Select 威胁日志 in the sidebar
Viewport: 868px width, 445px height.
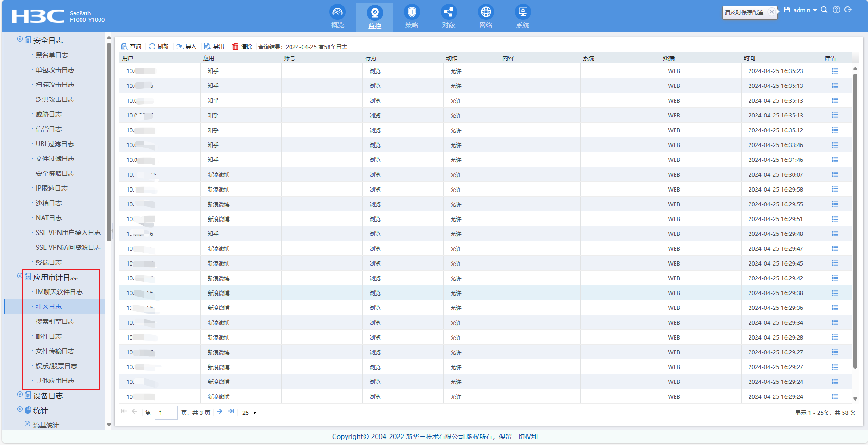(x=49, y=114)
